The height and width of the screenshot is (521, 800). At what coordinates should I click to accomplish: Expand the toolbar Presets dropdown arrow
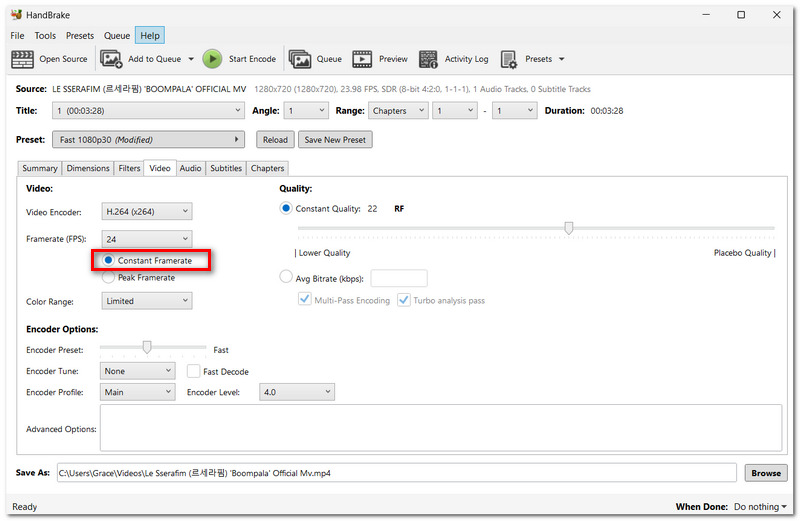[562, 59]
